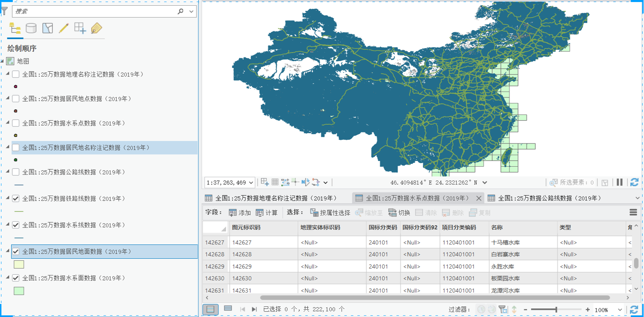Open the table options hamburger menu

coord(633,212)
